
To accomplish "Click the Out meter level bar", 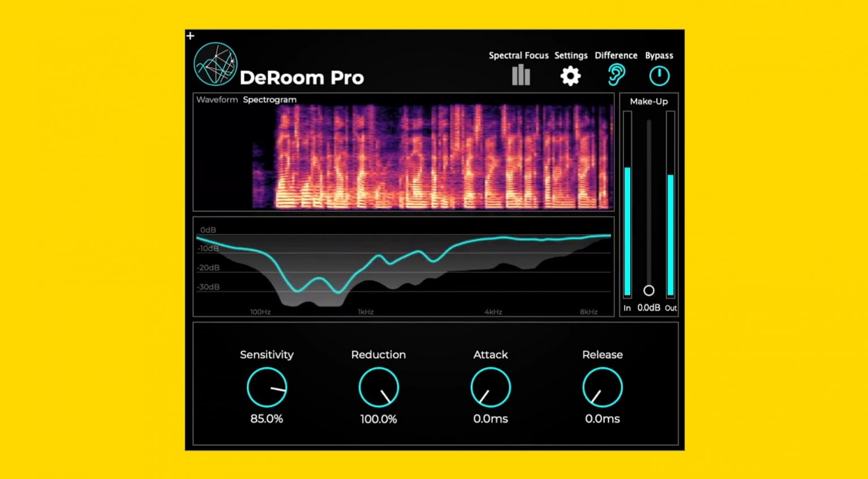I will point(670,234).
